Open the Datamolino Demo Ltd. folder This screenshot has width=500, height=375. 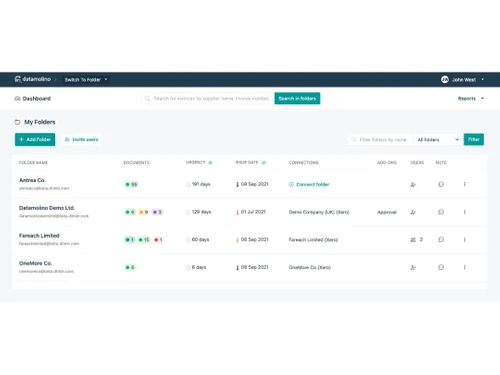pyautogui.click(x=47, y=208)
